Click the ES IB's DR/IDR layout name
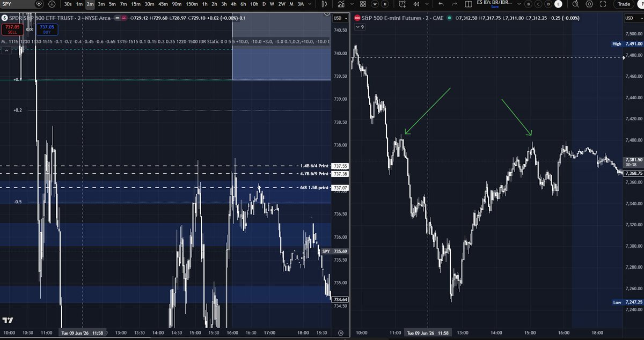Image resolution: width=644 pixels, height=340 pixels. pyautogui.click(x=494, y=3)
